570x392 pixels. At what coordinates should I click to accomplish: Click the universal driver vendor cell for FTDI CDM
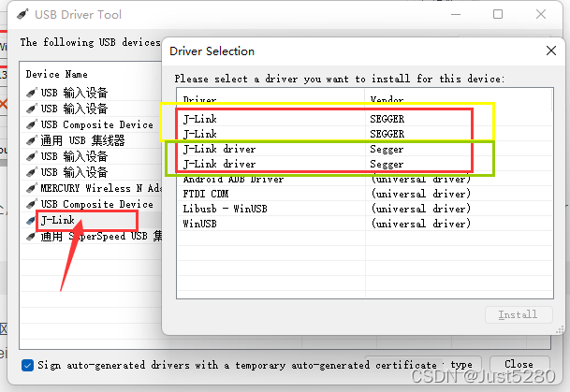(x=421, y=194)
